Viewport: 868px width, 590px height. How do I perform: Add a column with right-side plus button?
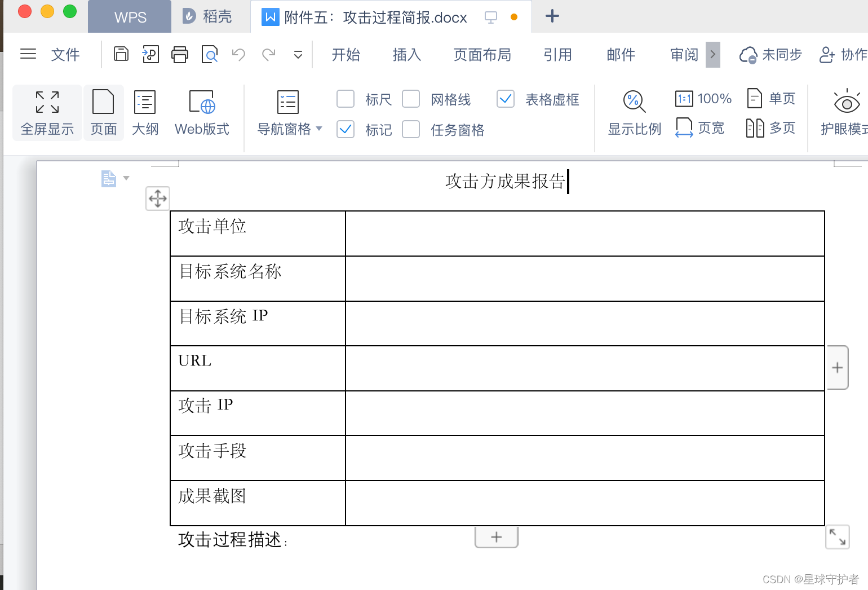(838, 368)
